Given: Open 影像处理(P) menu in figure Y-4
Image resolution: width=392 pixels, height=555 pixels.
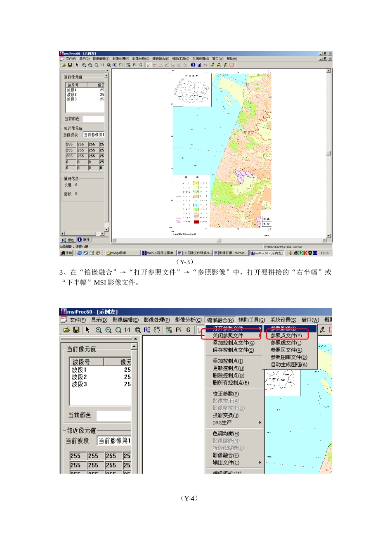Looking at the screenshot, I should (157, 320).
